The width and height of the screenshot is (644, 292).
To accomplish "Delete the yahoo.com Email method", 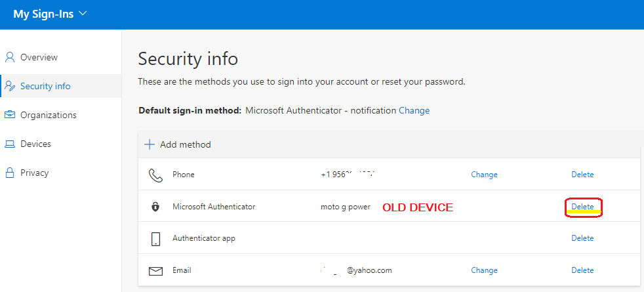I will [x=582, y=270].
